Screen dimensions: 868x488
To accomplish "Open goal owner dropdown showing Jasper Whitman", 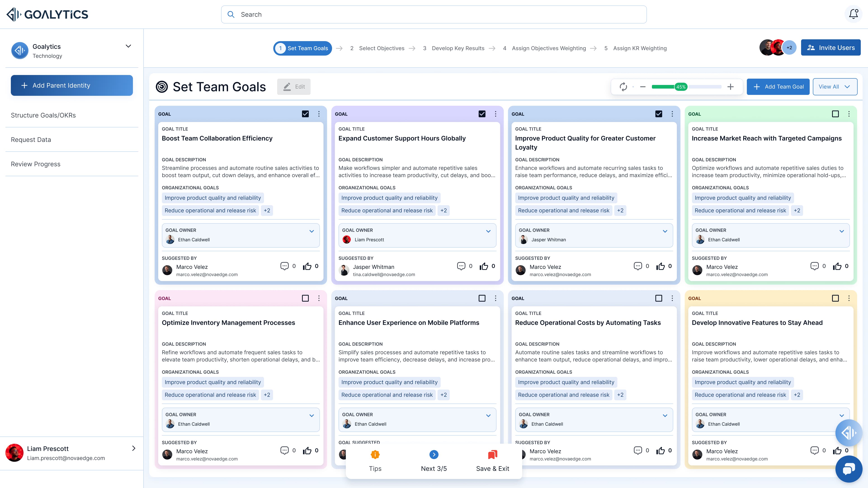I will tap(594, 235).
